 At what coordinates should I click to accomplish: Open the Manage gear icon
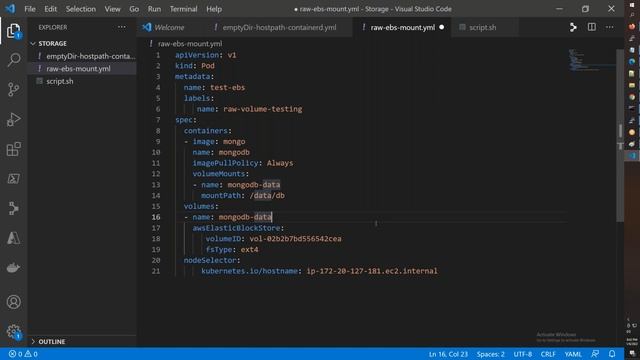tap(13, 331)
